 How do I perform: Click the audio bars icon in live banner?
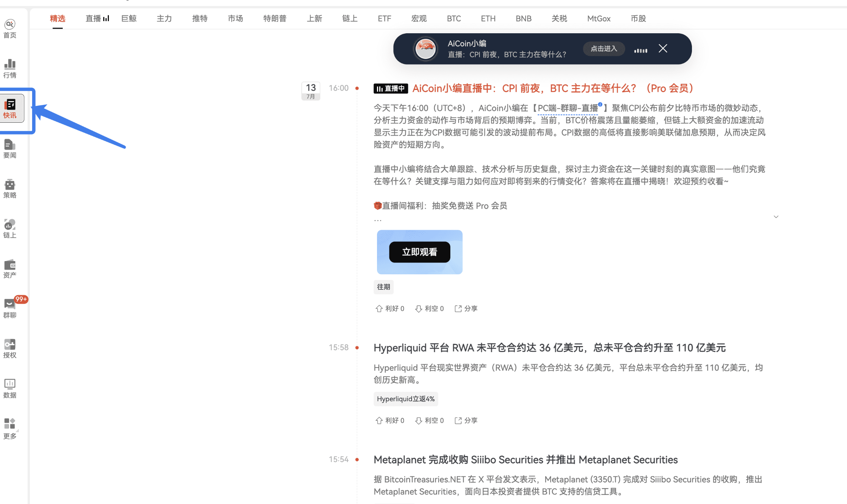(641, 50)
